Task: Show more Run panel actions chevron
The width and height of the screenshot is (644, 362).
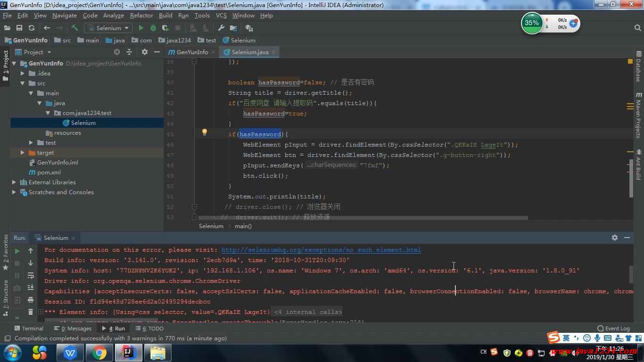Action: pos(17,317)
